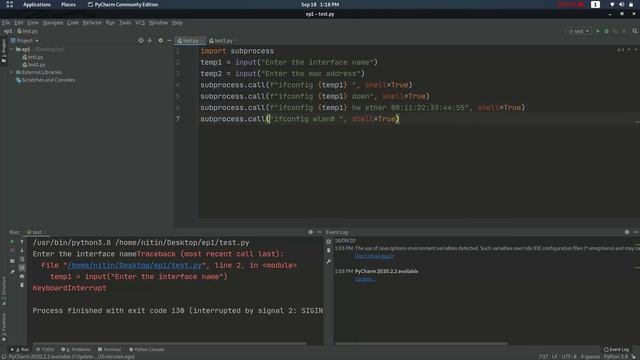Open the Refactor menu

pyautogui.click(x=92, y=22)
